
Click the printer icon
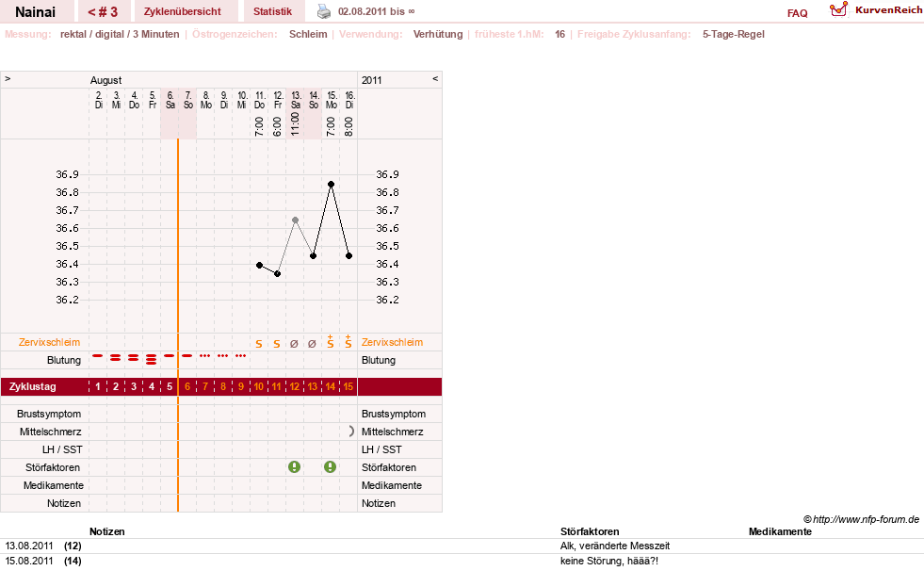pyautogui.click(x=324, y=11)
